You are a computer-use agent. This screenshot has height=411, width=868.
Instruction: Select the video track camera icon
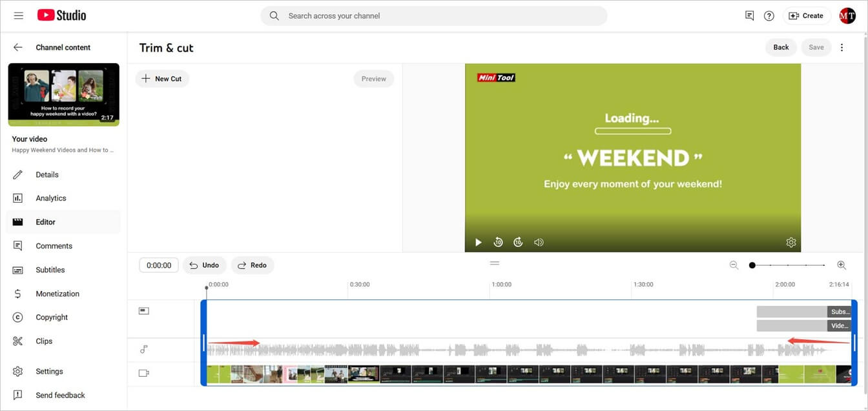[x=143, y=372]
